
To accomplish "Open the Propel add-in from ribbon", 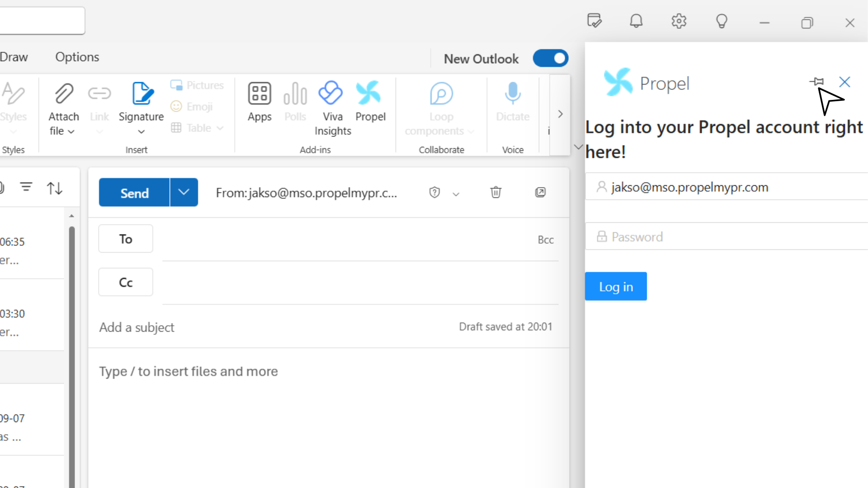I will pos(370,102).
